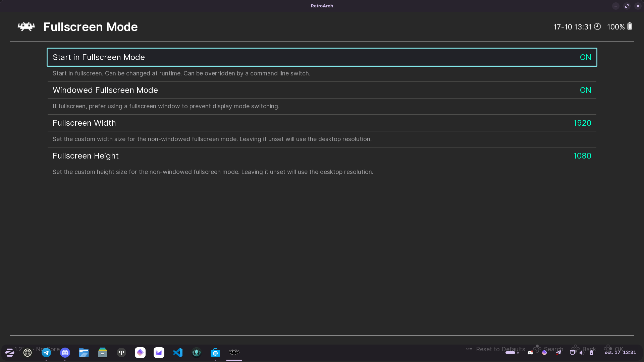Open the Fullscreen Height 1080 value
The image size is (644, 362).
click(x=582, y=156)
